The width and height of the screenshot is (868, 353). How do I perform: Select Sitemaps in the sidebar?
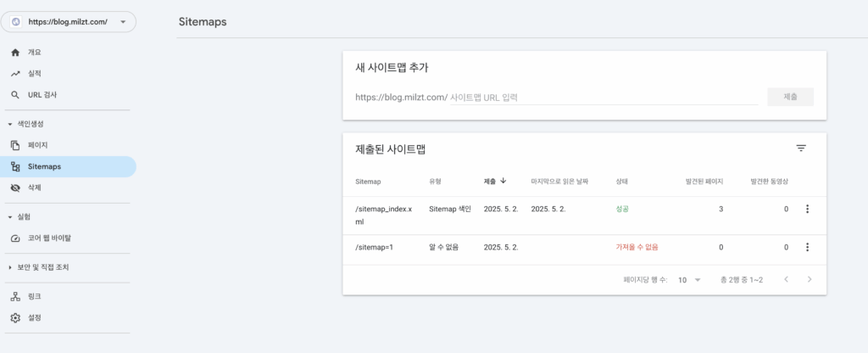pos(68,166)
